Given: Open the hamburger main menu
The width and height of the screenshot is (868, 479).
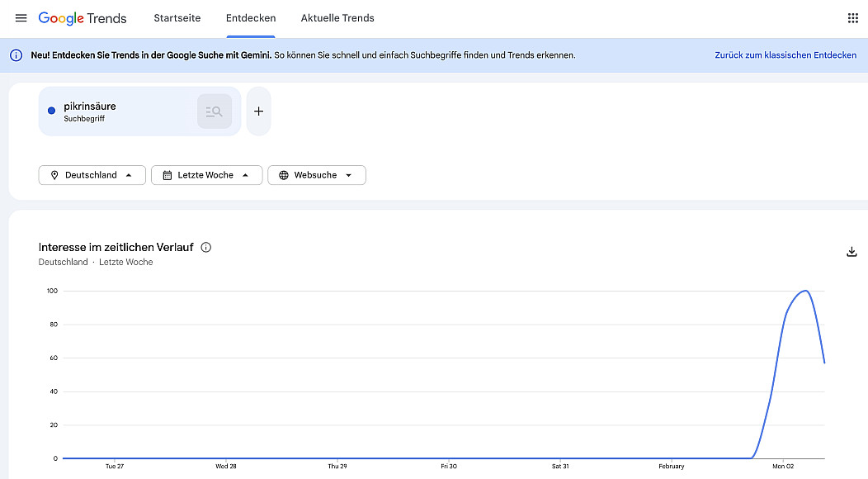Looking at the screenshot, I should 21,18.
